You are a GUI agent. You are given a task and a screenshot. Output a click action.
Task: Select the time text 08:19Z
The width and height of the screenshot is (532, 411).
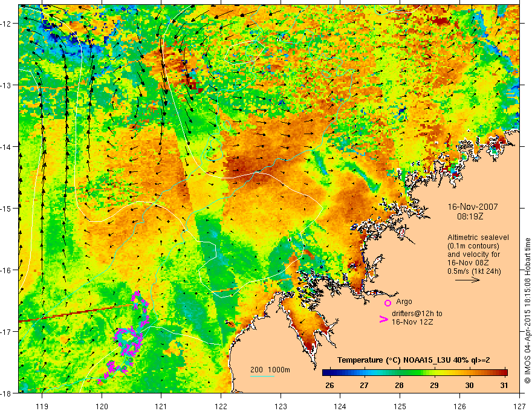[x=470, y=216]
